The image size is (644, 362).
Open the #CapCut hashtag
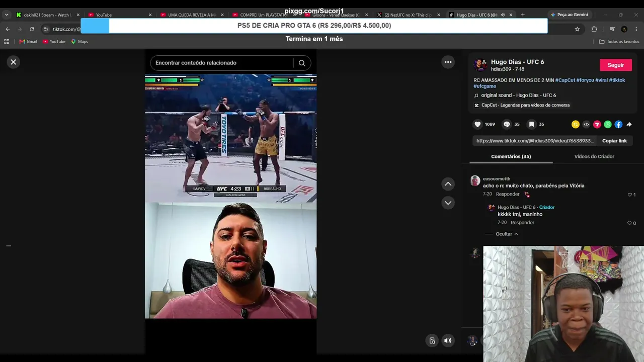(565, 80)
